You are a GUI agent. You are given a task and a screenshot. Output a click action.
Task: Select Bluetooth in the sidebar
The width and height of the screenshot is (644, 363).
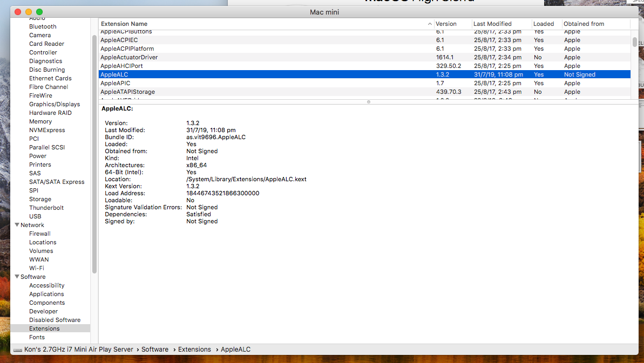[x=43, y=26]
